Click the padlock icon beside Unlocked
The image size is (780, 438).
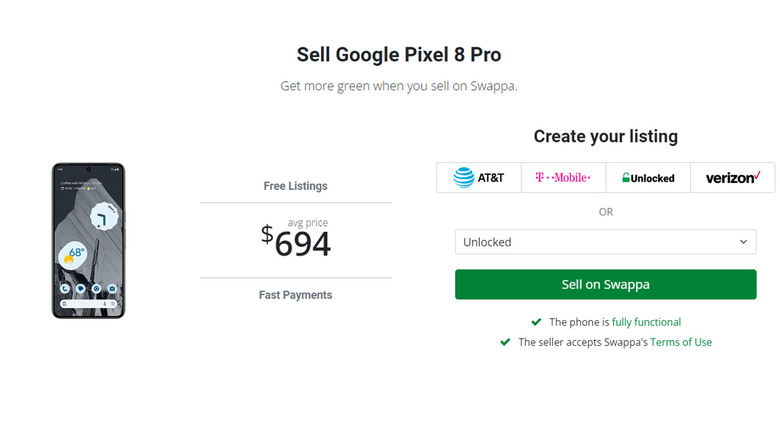point(626,178)
